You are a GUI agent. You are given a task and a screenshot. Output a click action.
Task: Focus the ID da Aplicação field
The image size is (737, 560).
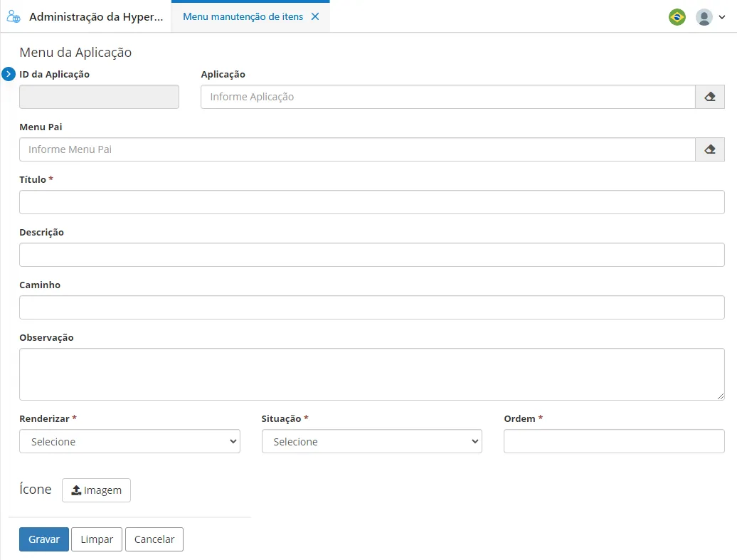[x=99, y=97]
